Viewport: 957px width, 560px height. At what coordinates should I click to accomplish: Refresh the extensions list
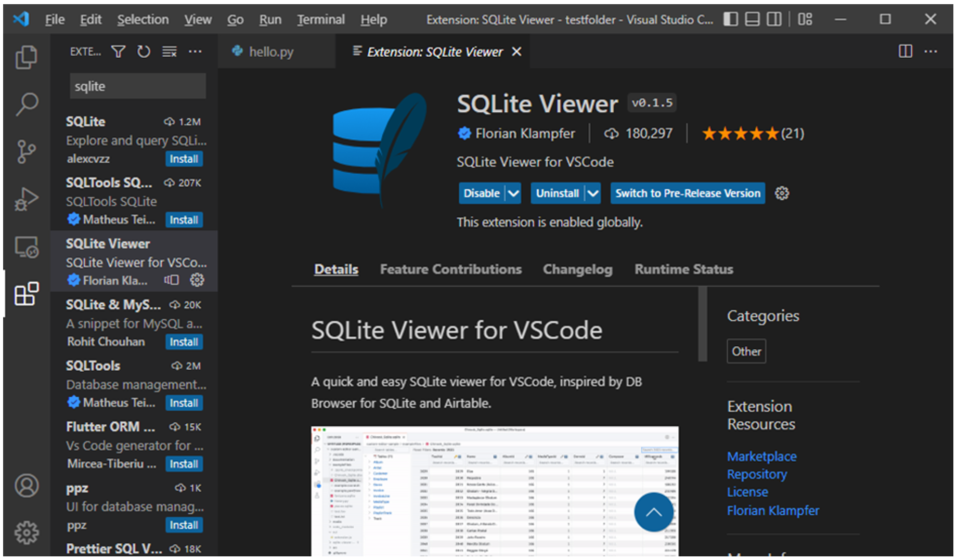144,51
